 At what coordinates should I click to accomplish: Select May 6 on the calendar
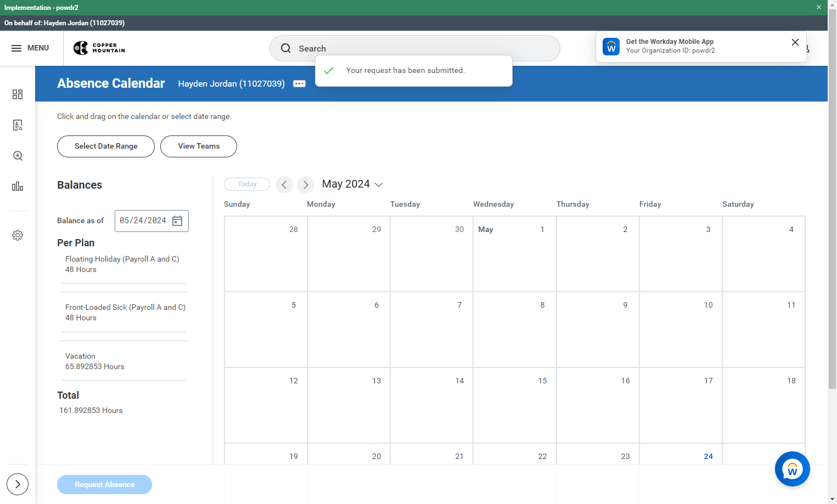click(x=349, y=330)
